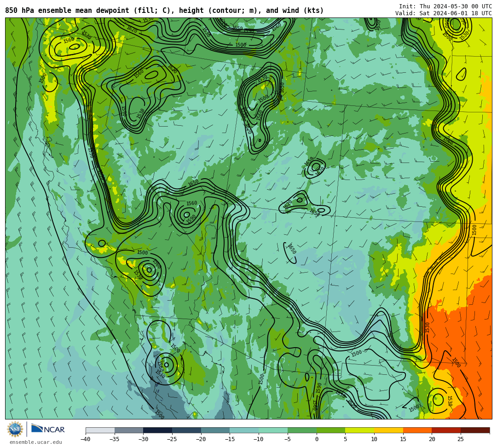
Task: Click the yellow-green 5 to 10 swatch
Action: coord(360,430)
